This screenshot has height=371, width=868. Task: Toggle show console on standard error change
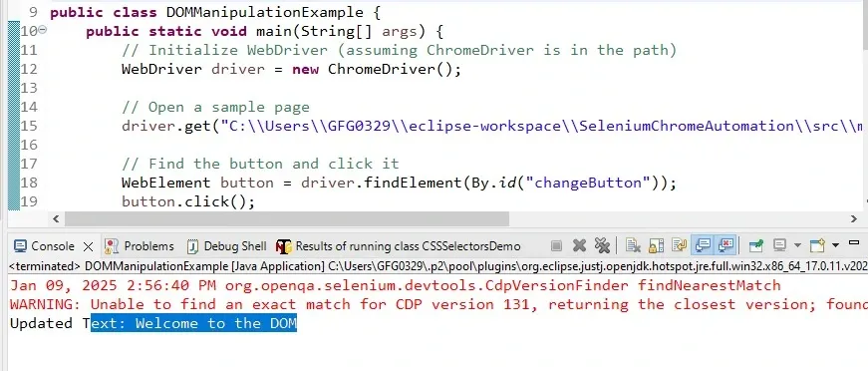[x=725, y=244]
